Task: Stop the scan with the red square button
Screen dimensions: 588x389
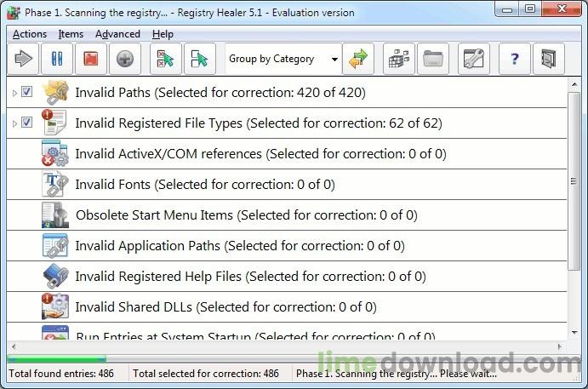Action: (x=91, y=59)
